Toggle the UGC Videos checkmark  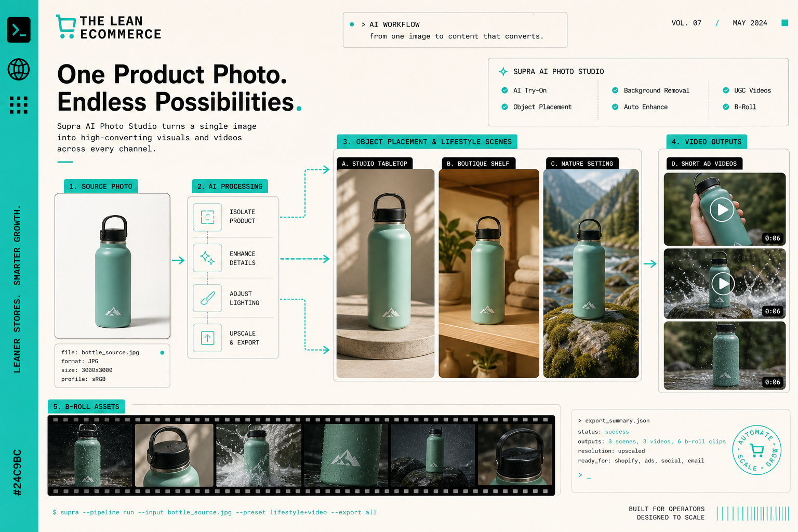tap(726, 90)
